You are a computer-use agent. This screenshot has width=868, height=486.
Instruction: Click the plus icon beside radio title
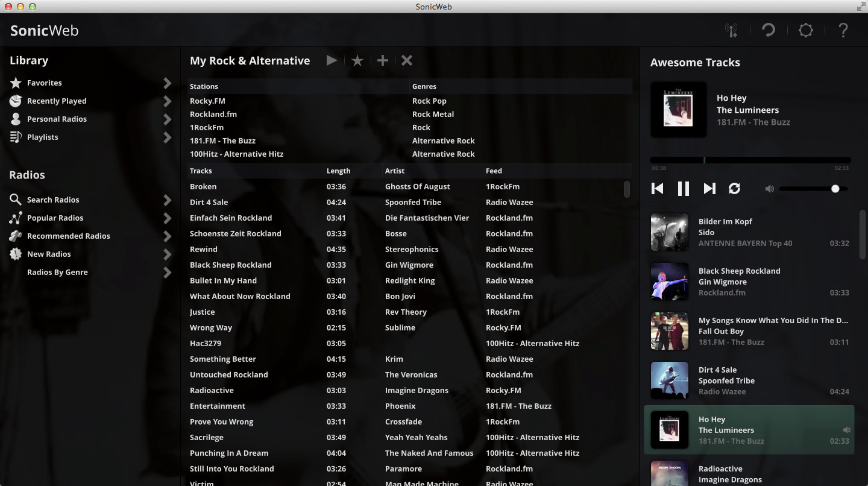pos(383,60)
